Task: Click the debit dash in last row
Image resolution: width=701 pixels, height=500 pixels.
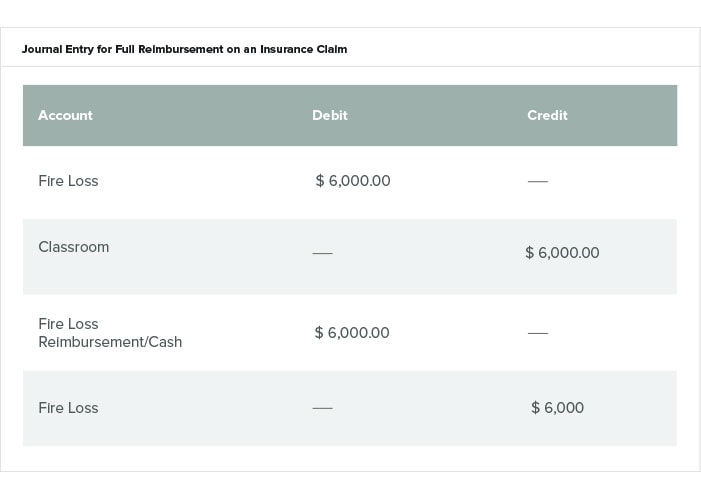Action: tap(322, 408)
